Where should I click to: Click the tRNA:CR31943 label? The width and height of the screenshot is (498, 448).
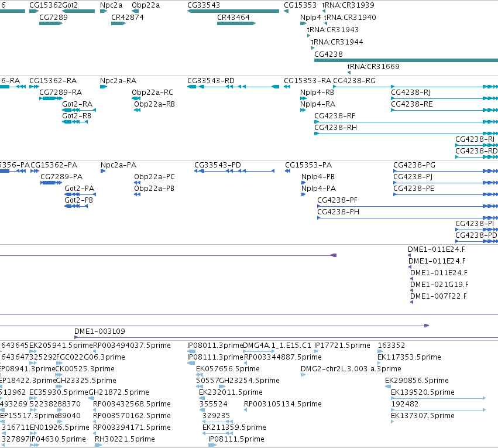click(x=332, y=29)
